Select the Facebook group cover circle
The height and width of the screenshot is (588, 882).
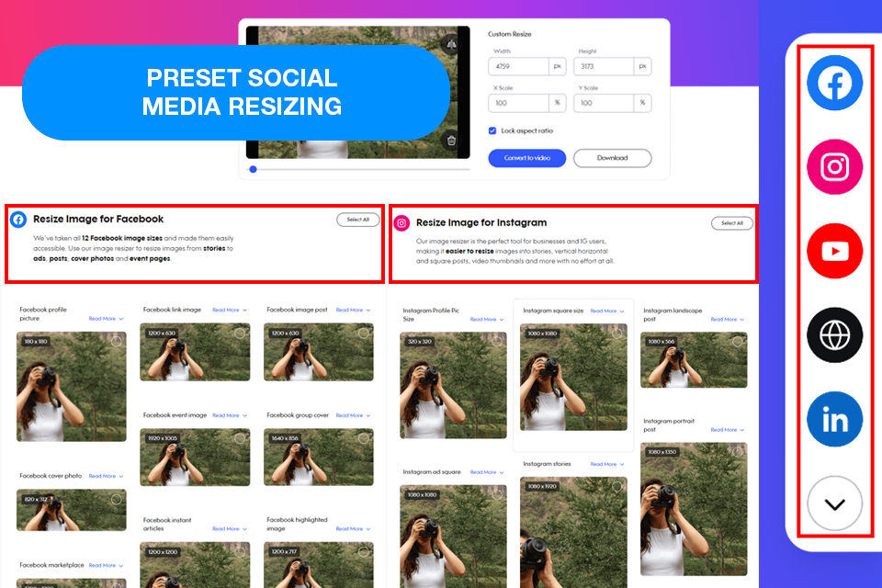[x=364, y=437]
